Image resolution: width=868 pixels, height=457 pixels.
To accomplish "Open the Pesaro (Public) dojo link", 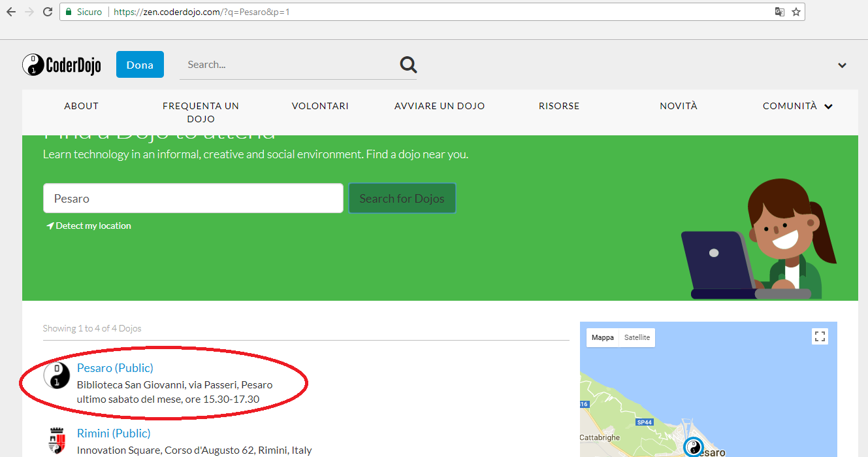I will (115, 367).
